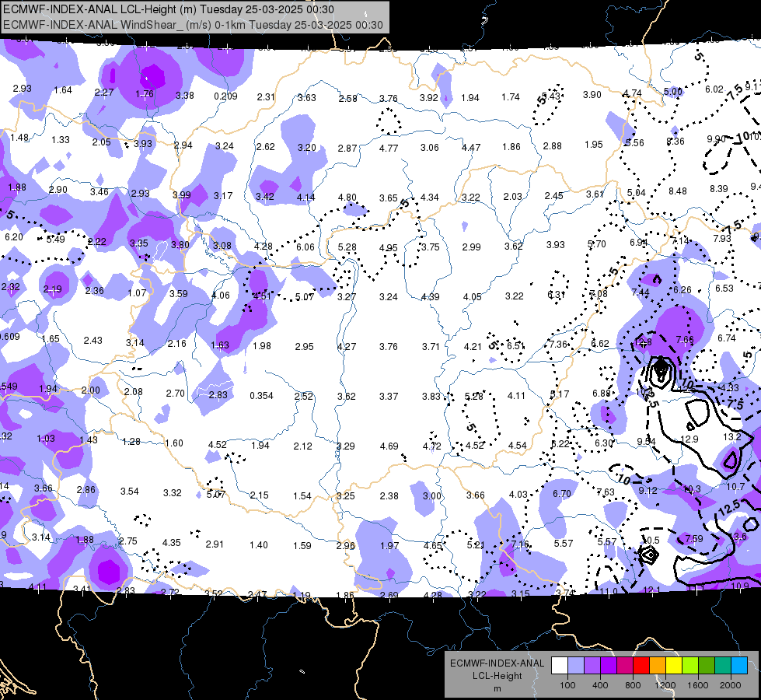Click the wind shear value '6.20'
This screenshot has width=761, height=700.
coord(13,237)
